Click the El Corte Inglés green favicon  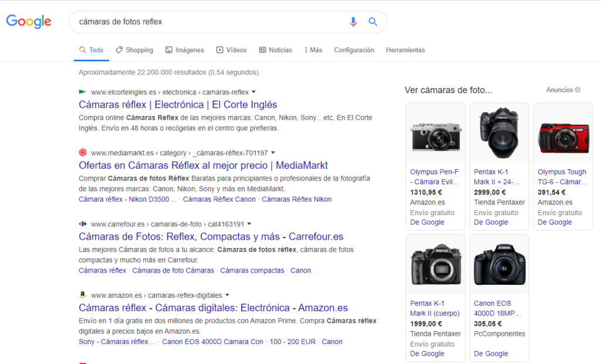82,92
